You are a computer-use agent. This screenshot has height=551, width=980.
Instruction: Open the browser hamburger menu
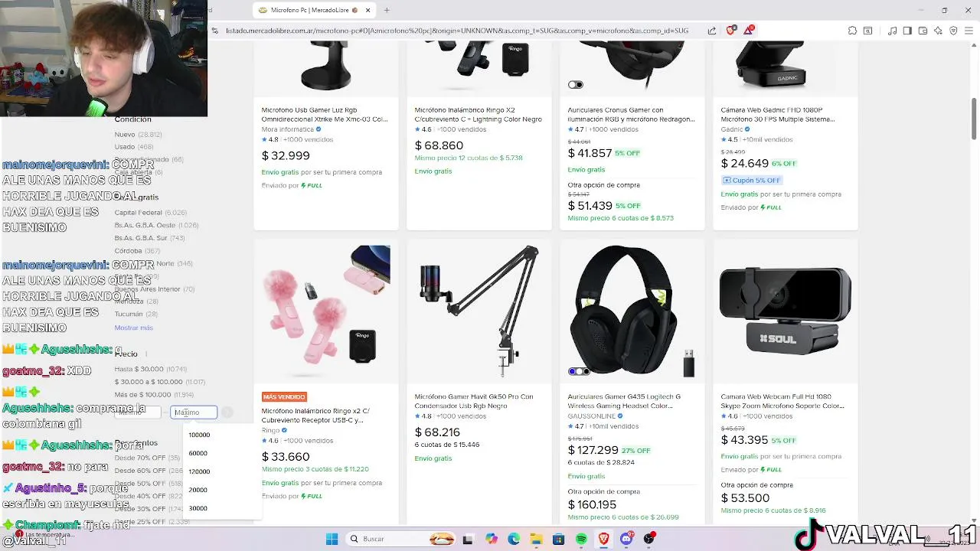pyautogui.click(x=969, y=31)
